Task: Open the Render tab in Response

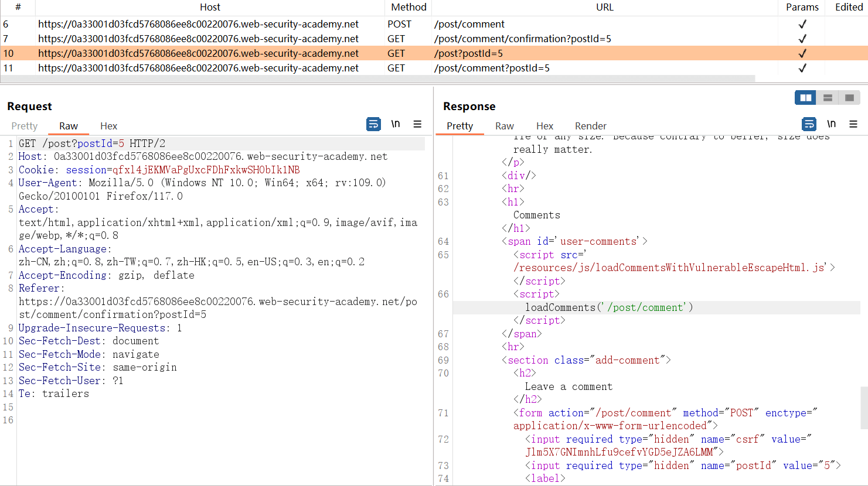Action: coord(590,126)
